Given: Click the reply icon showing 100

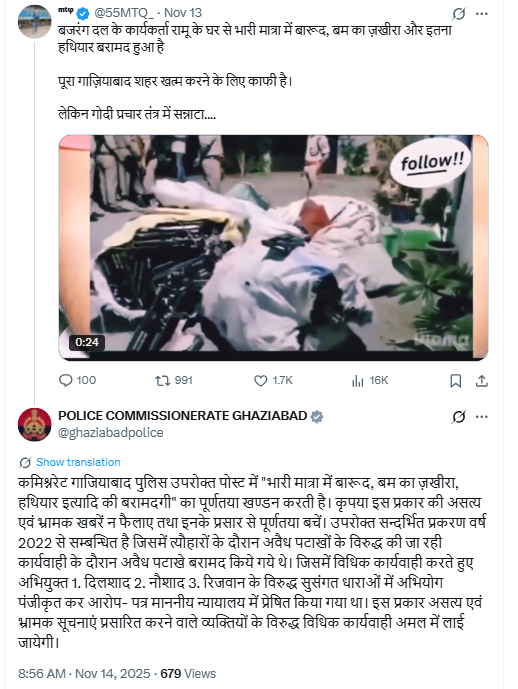Looking at the screenshot, I should [x=77, y=381].
